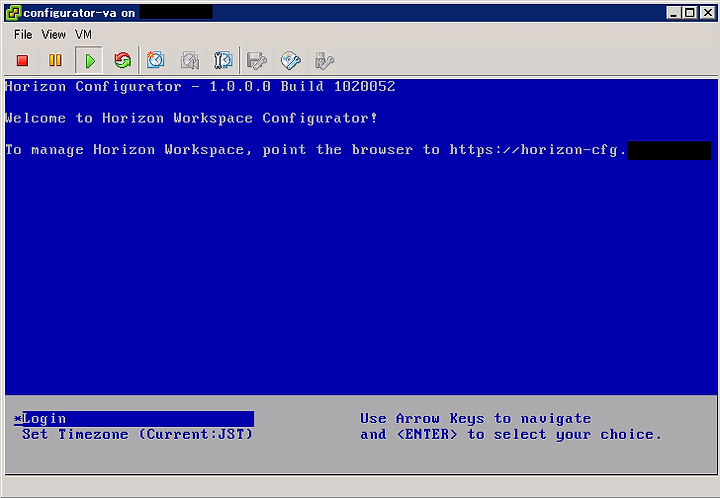Viewport: 720px width, 498px height.
Task: Connect CD/DVD device toolbar icon
Action: (x=291, y=60)
